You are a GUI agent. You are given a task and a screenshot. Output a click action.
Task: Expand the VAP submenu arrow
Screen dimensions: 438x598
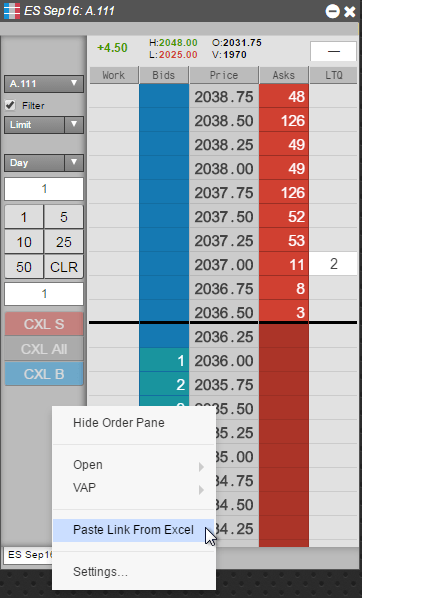tap(201, 489)
